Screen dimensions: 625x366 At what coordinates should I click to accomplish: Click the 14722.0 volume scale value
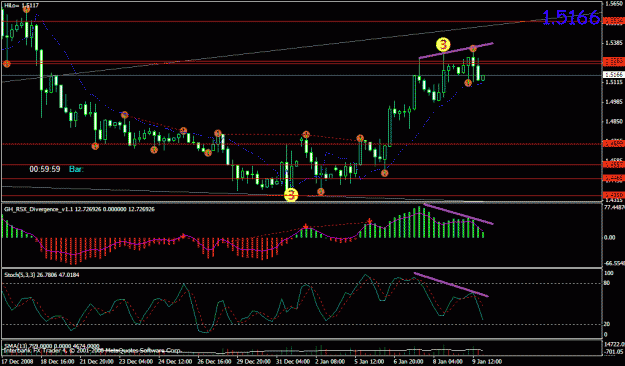(x=614, y=344)
